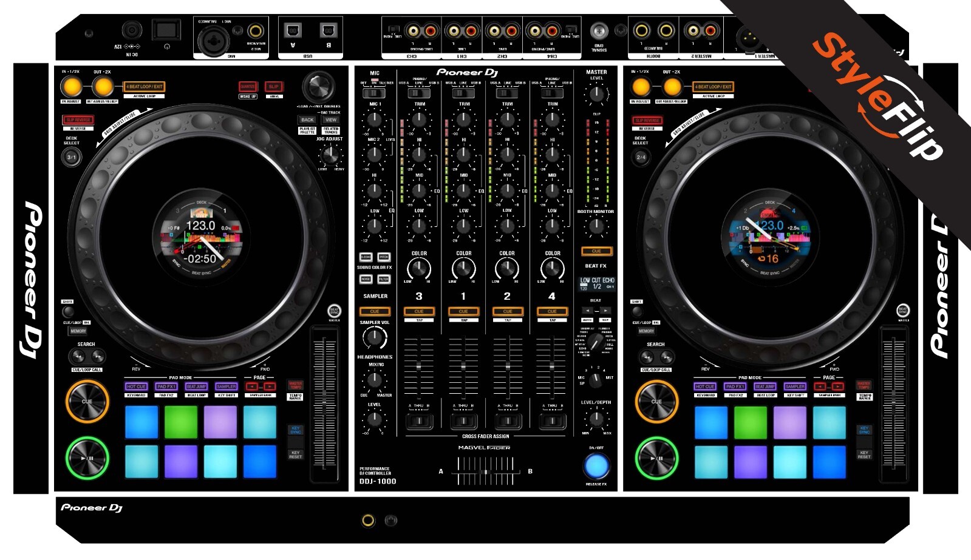This screenshot has width=971, height=560.
Task: Click left deck Search fast-forward button
Action: (97, 357)
